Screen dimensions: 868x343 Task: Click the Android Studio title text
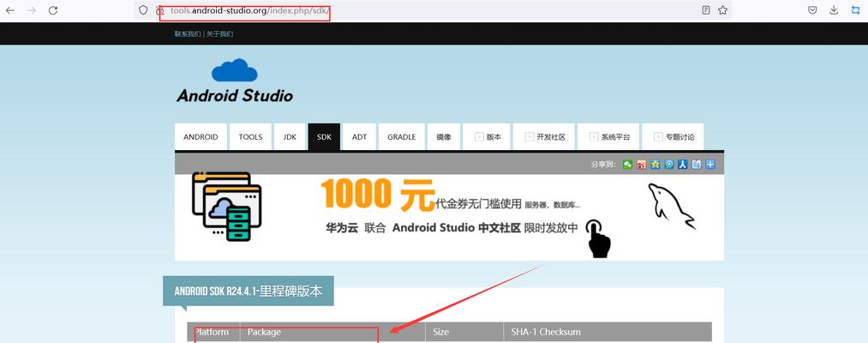coord(235,96)
